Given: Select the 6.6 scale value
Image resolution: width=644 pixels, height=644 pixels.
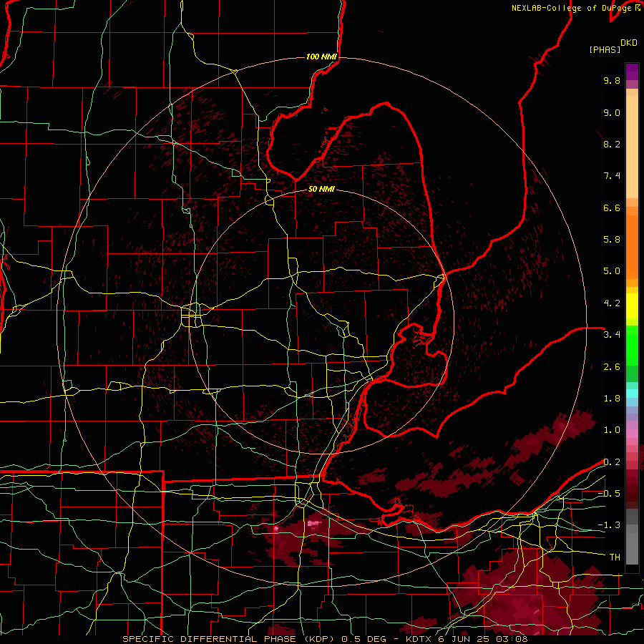Looking at the screenshot, I should [x=612, y=208].
